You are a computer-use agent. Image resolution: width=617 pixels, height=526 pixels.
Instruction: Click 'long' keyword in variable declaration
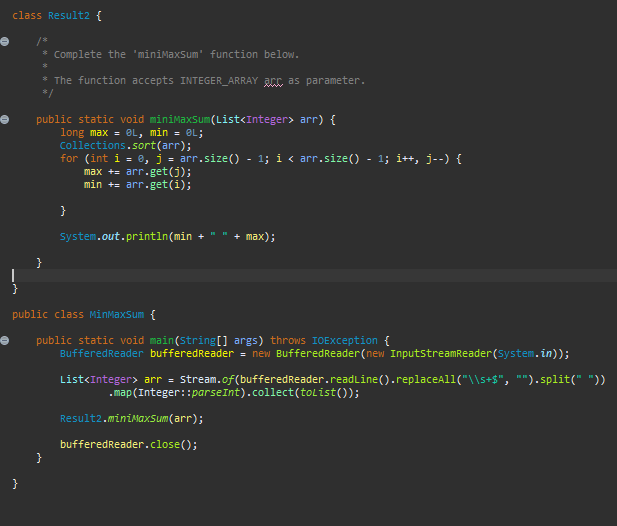72,133
